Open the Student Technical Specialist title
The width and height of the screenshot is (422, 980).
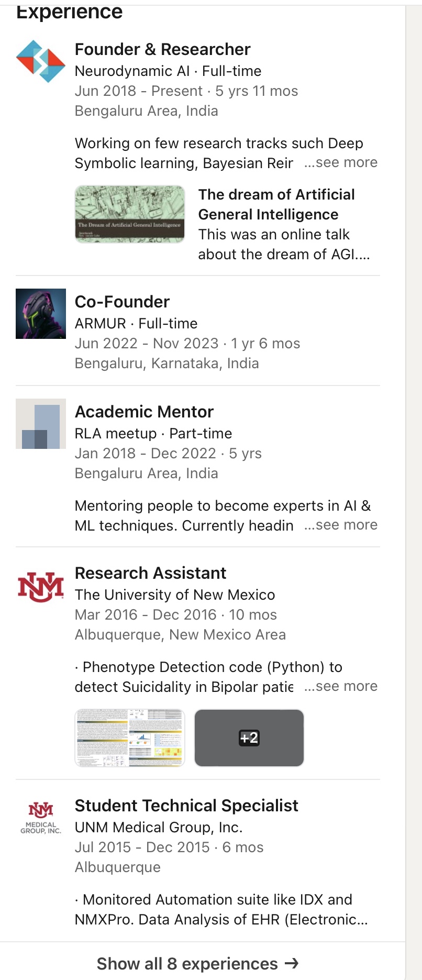(x=186, y=806)
